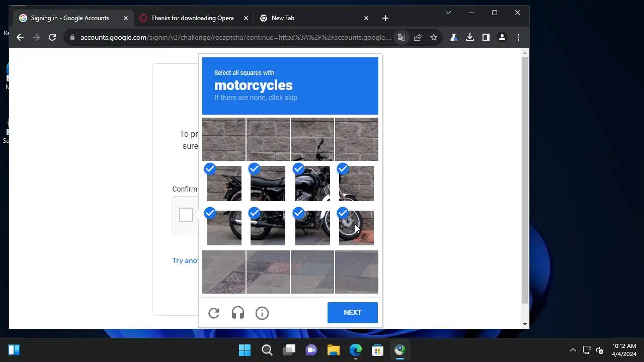Image resolution: width=644 pixels, height=362 pixels.
Task: Open the translate page icon in address bar
Action: [401, 37]
